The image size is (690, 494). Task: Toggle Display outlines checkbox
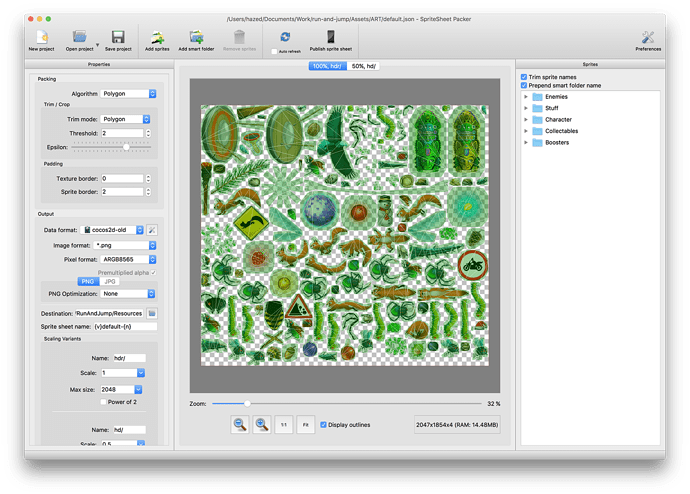pos(323,425)
